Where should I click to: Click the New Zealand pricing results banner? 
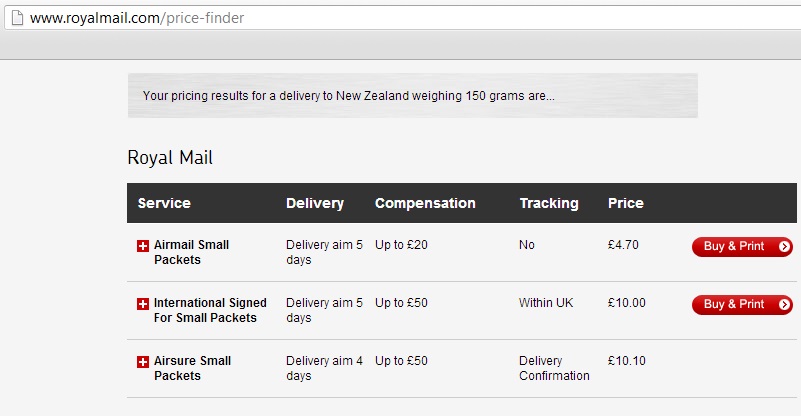[412, 96]
